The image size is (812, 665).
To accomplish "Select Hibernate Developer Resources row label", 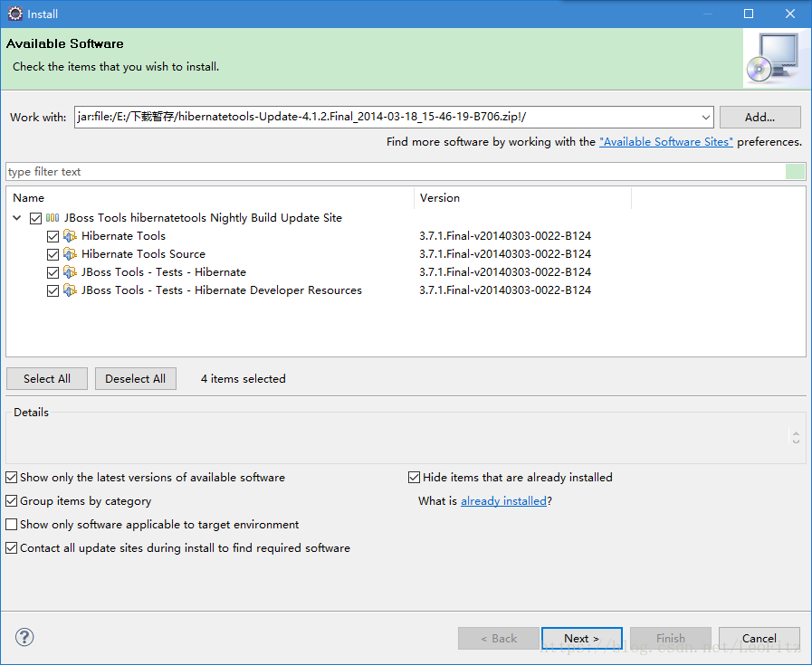I will click(222, 290).
